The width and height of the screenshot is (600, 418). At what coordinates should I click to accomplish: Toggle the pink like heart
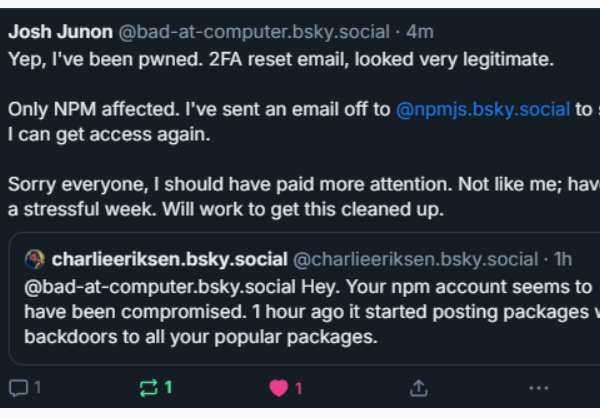click(279, 387)
